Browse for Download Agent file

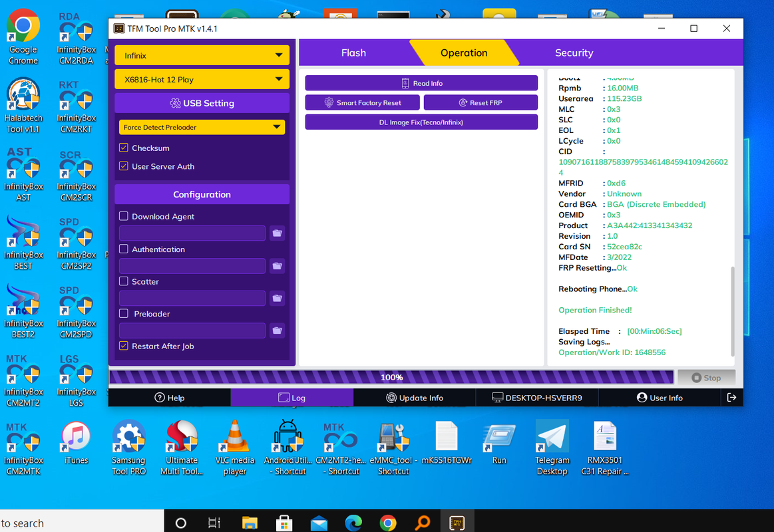277,233
